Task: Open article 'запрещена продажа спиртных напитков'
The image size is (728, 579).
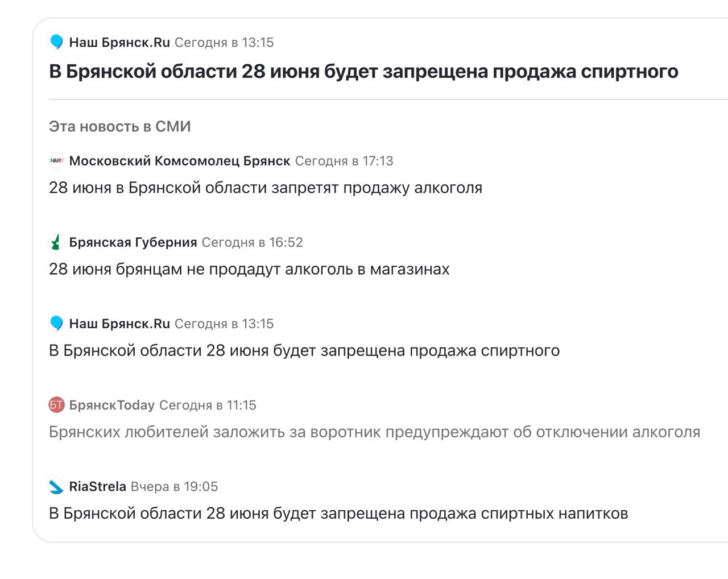Action: pyautogui.click(x=338, y=513)
